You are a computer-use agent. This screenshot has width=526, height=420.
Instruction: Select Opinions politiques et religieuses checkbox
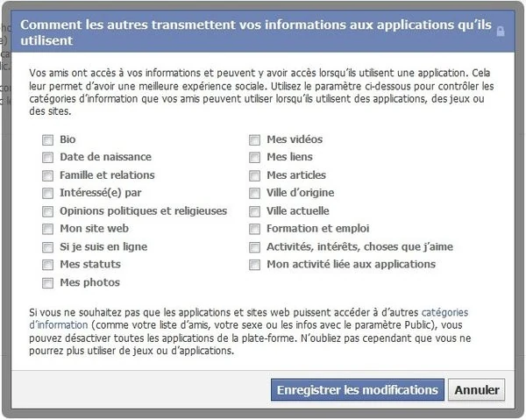tap(47, 211)
